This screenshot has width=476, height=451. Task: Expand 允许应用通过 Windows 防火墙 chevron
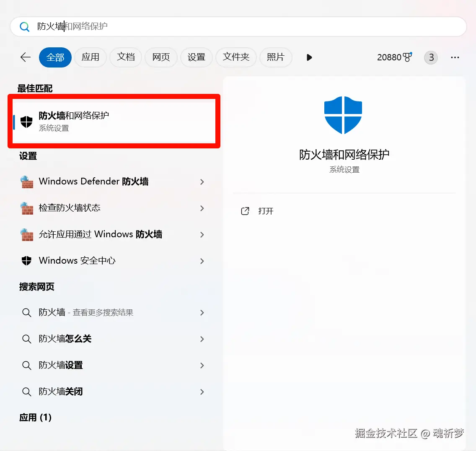[x=202, y=235]
